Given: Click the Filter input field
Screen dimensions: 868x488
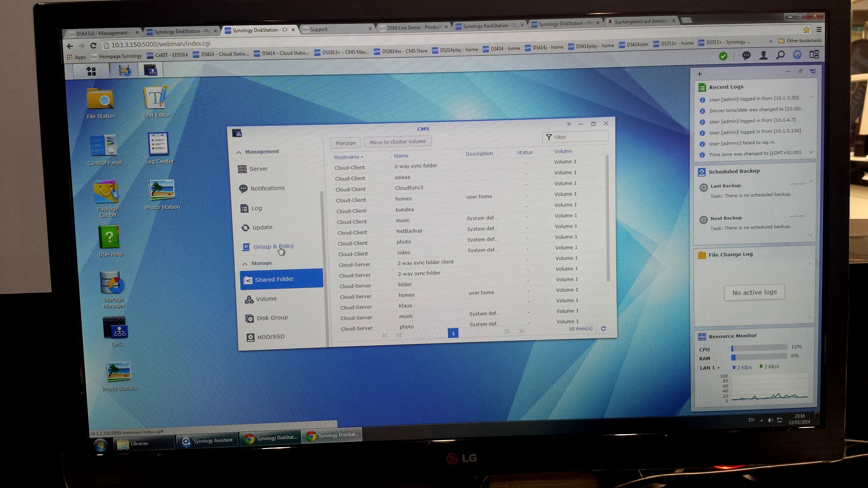Looking at the screenshot, I should pyautogui.click(x=575, y=137).
